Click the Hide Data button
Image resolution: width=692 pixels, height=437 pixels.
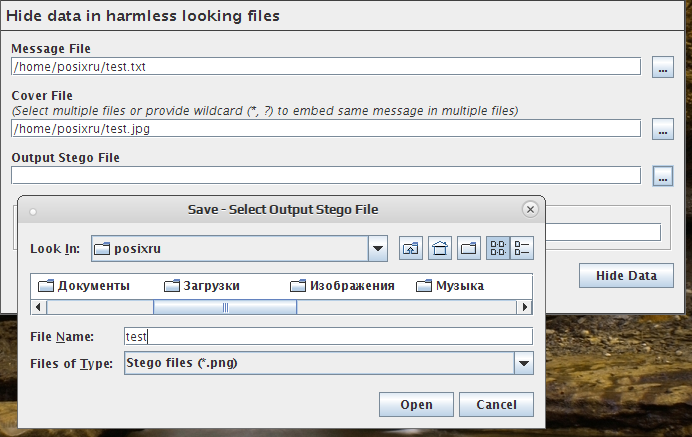626,276
